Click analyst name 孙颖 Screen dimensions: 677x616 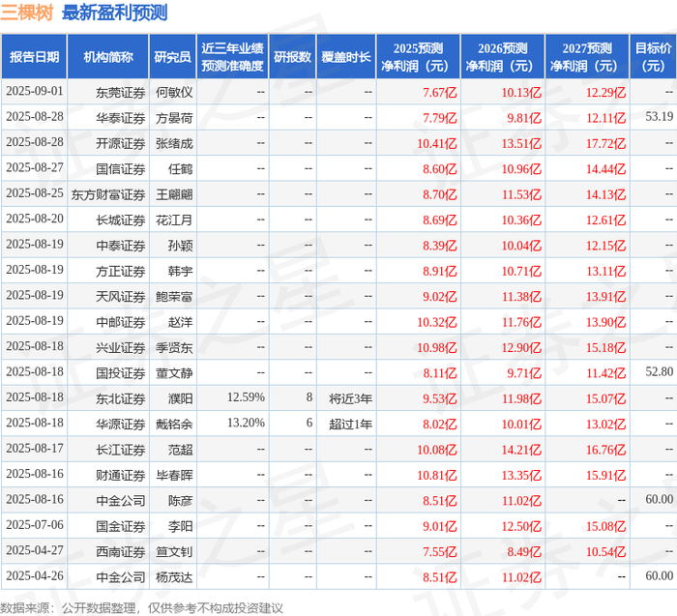click(x=181, y=246)
